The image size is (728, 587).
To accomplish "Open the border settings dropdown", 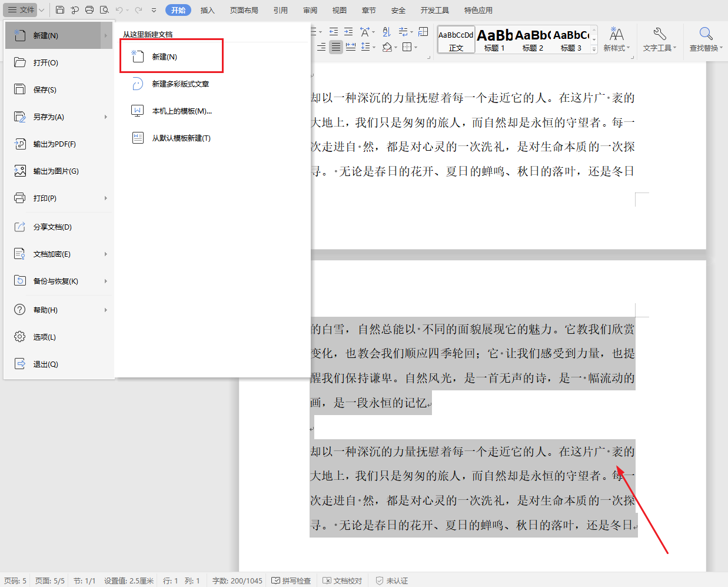I will pyautogui.click(x=416, y=47).
